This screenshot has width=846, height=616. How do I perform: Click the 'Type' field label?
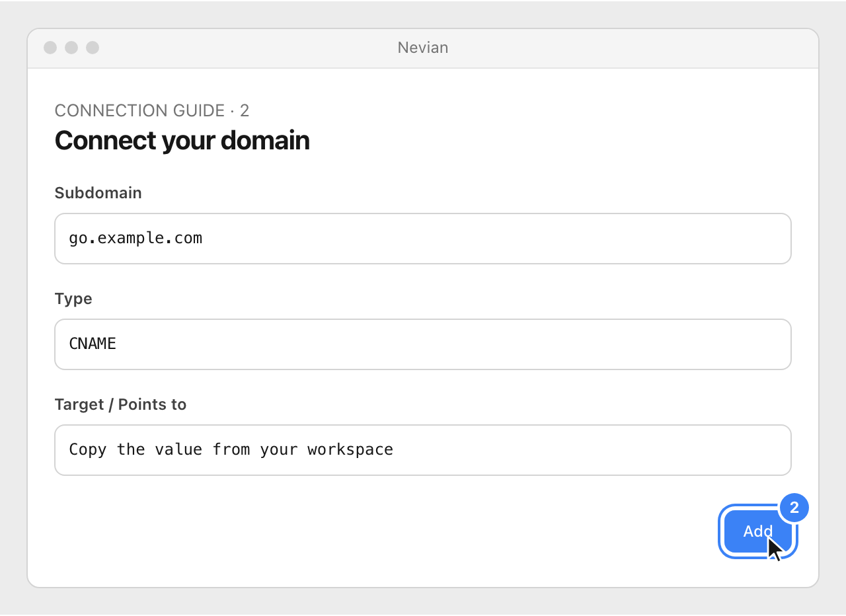coord(73,299)
